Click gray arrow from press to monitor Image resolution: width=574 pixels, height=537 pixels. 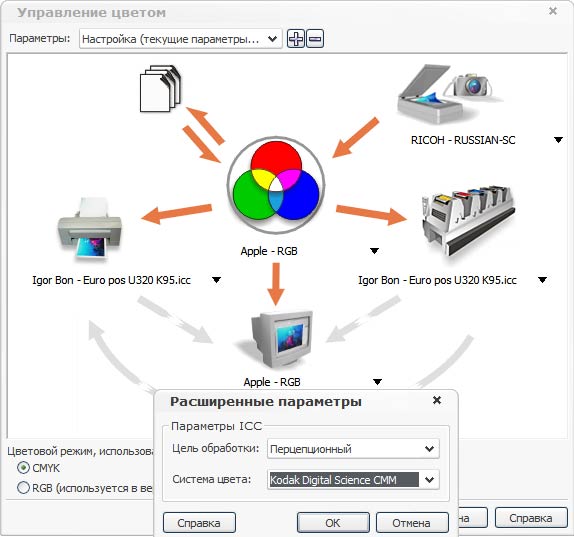tap(363, 319)
